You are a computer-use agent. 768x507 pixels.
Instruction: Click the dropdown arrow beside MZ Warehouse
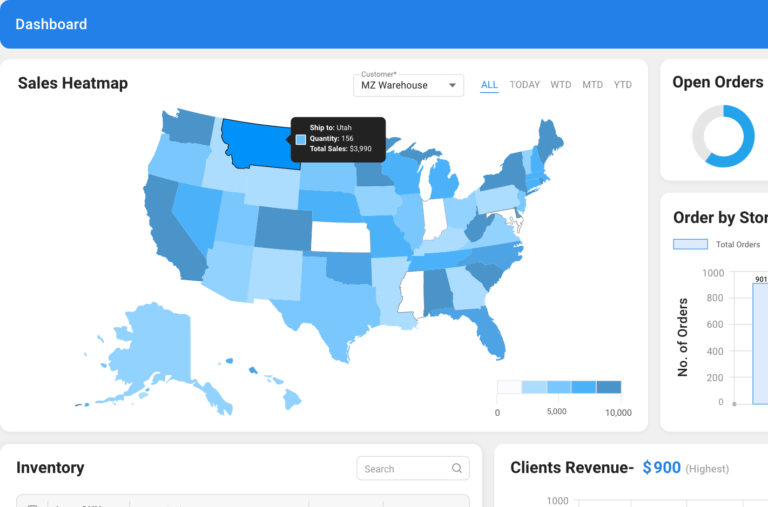tap(452, 85)
